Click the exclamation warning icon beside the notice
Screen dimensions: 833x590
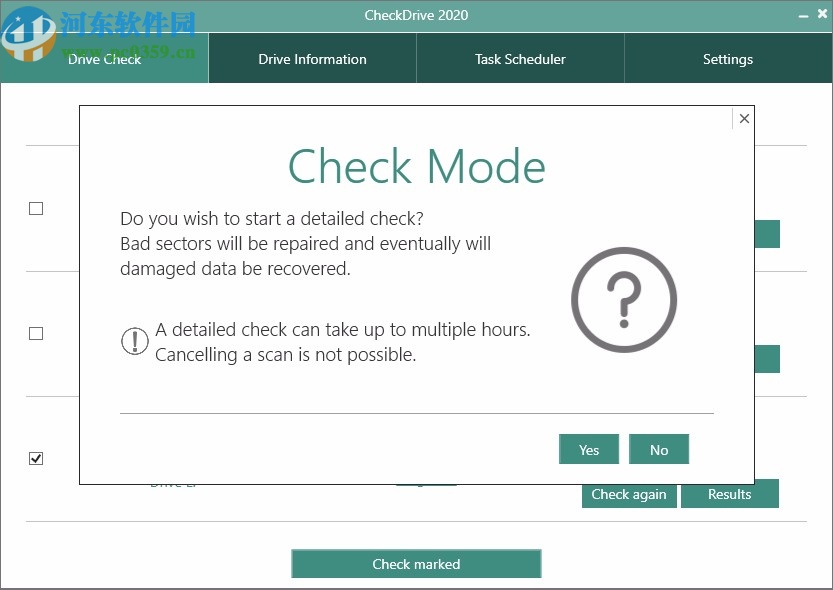coord(135,341)
